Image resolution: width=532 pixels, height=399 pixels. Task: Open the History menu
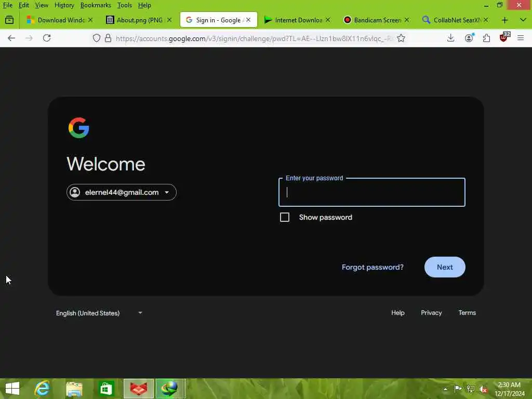[64, 5]
